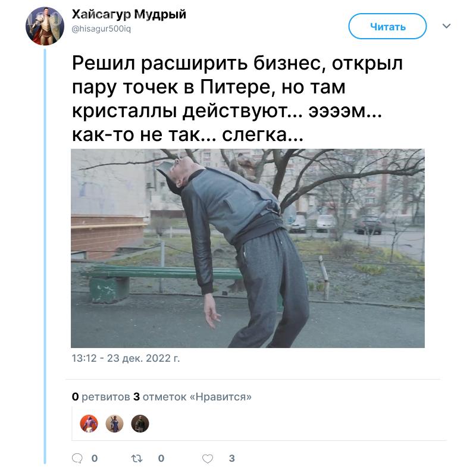
Task: Expand tweet options chevron menu
Action: (x=446, y=26)
